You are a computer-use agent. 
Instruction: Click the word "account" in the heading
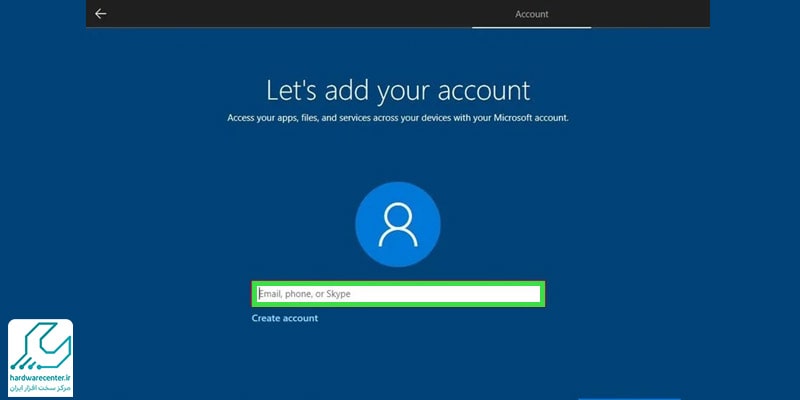480,90
